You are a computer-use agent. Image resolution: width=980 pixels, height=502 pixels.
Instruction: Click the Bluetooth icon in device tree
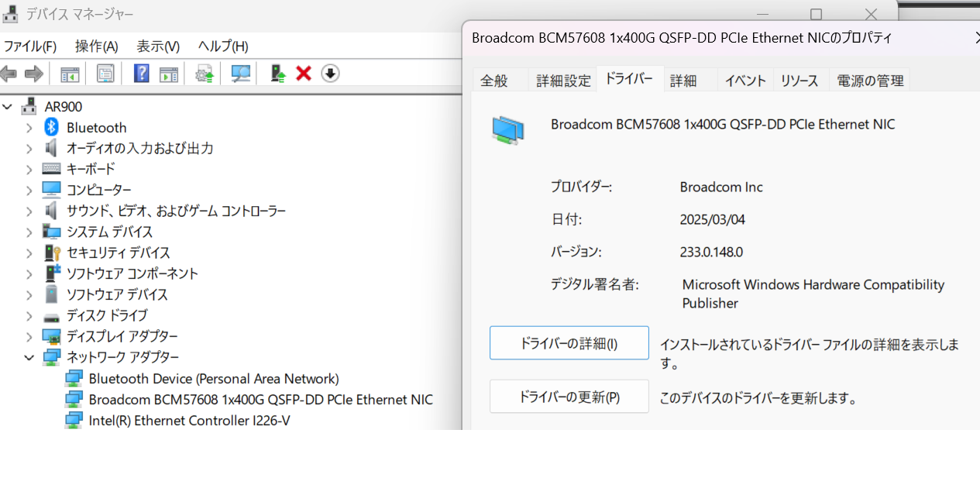51,127
